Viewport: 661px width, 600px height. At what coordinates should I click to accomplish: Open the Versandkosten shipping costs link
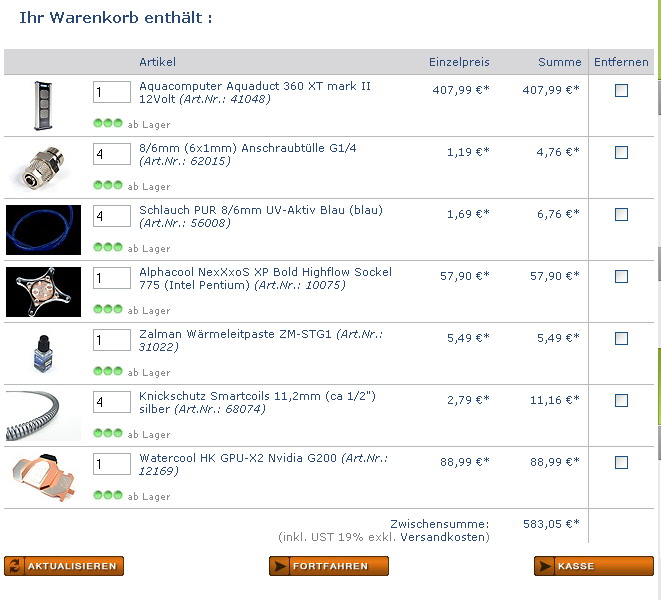(x=443, y=537)
